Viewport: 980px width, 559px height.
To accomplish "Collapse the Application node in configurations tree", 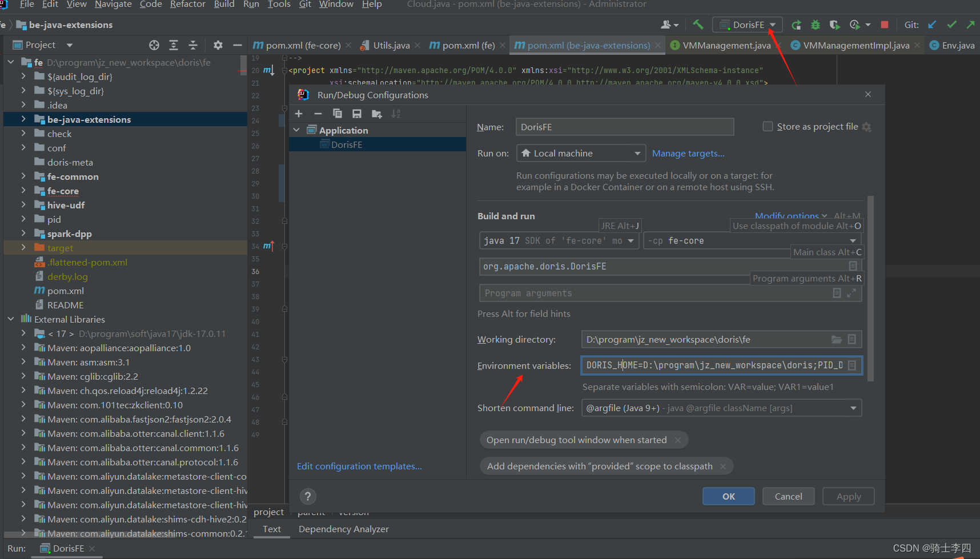I will 296,130.
